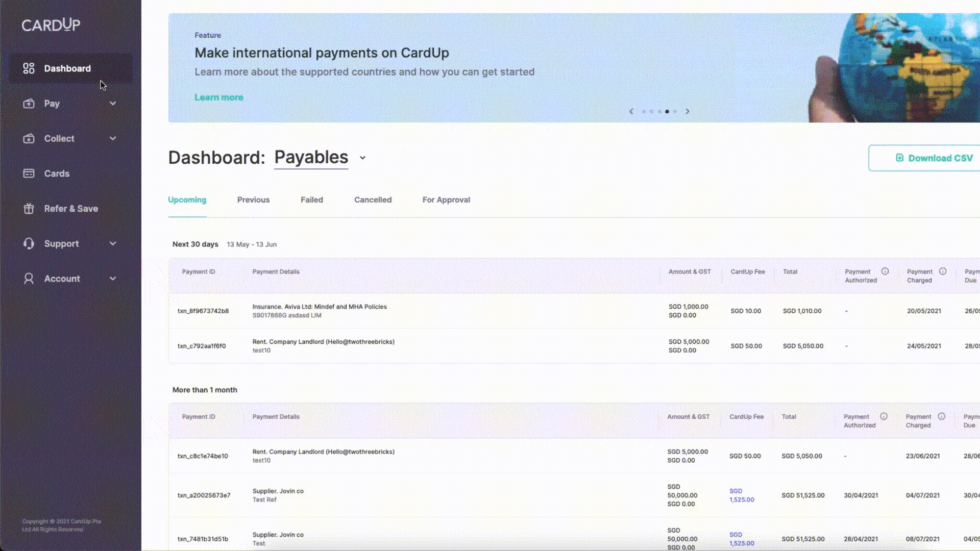The height and width of the screenshot is (551, 980).
Task: Click the Account menu icon
Action: coord(28,278)
